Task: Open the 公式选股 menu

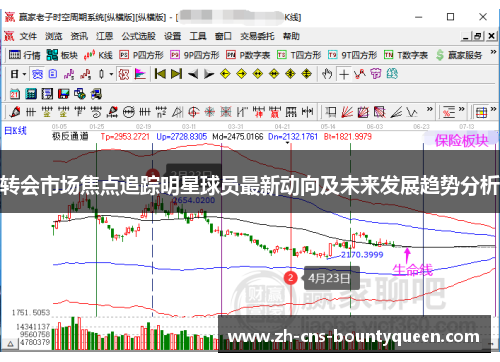Action: pyautogui.click(x=138, y=36)
